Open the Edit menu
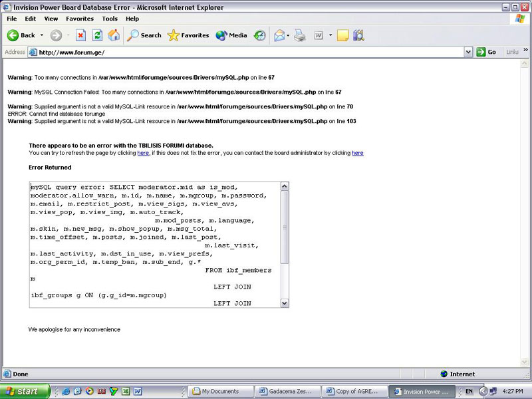This screenshot has height=399, width=532. coord(30,19)
